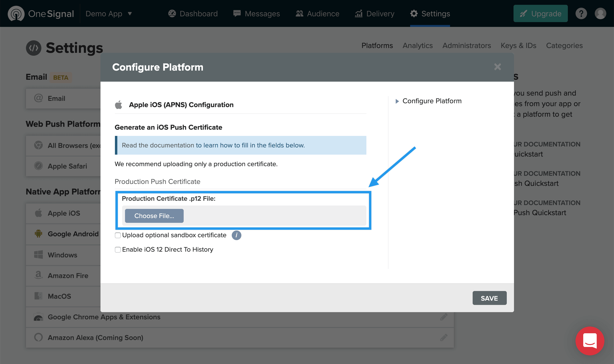The image size is (614, 364).
Task: Open the help question mark icon
Action: pyautogui.click(x=581, y=13)
